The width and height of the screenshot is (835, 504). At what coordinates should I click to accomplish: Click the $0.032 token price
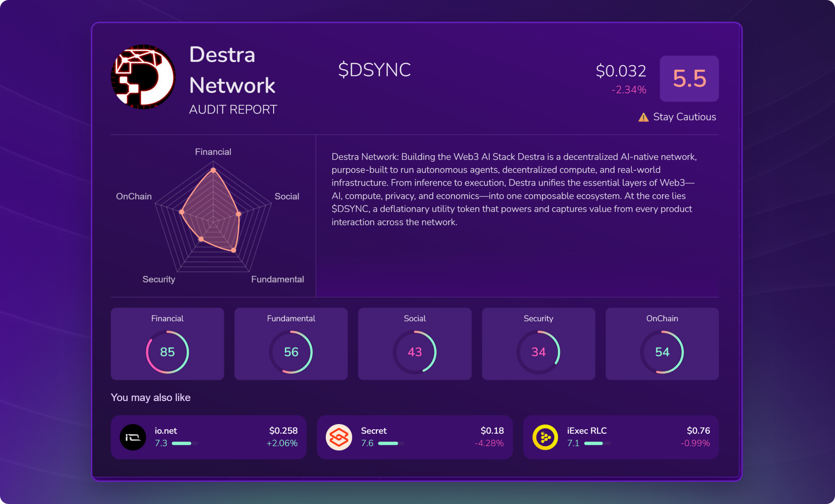(621, 71)
